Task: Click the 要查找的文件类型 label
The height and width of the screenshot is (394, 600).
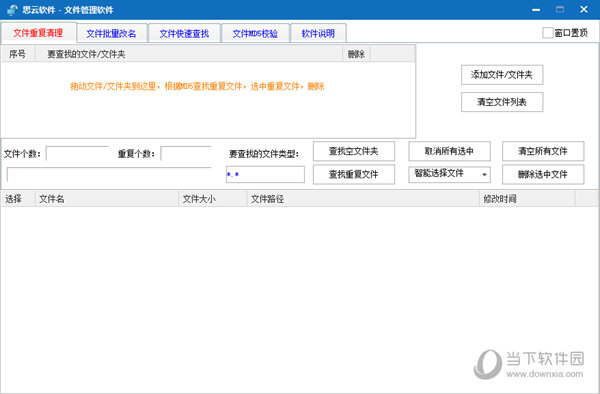Action: tap(264, 154)
